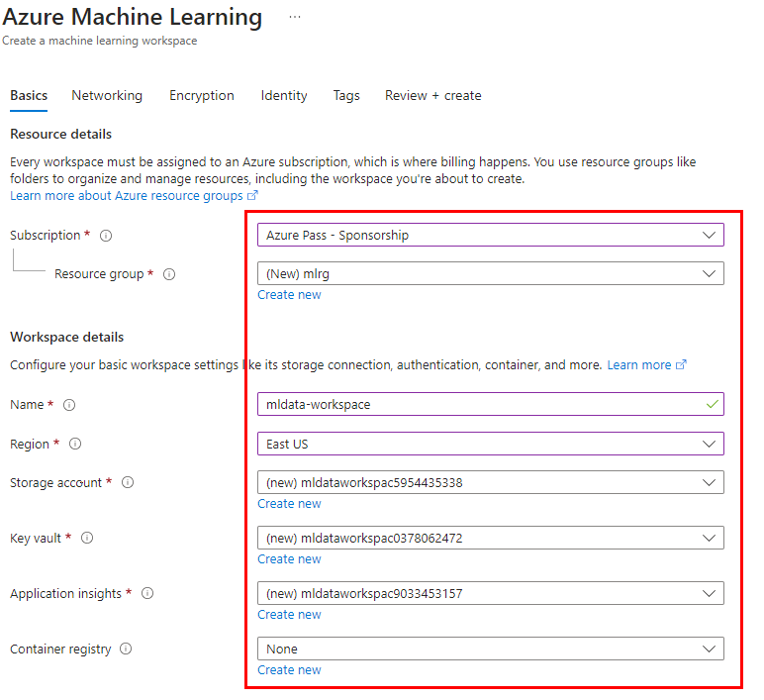764x700 pixels.
Task: Click Create new under Storage account
Action: point(289,504)
